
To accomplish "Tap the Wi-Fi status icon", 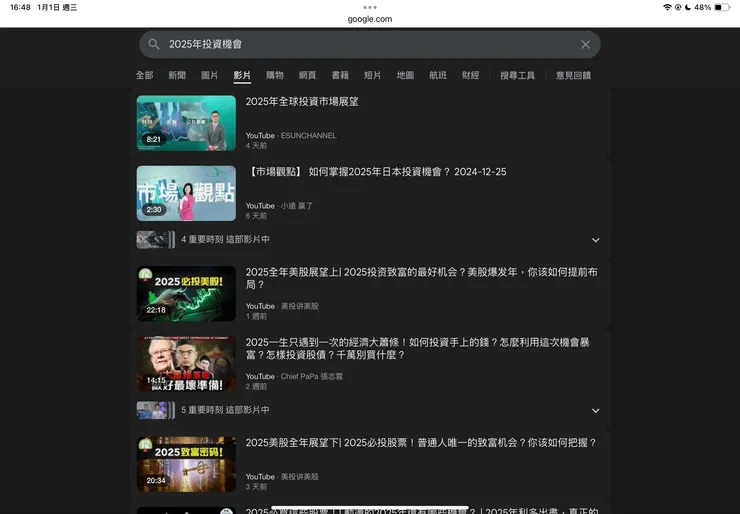I will pos(667,7).
